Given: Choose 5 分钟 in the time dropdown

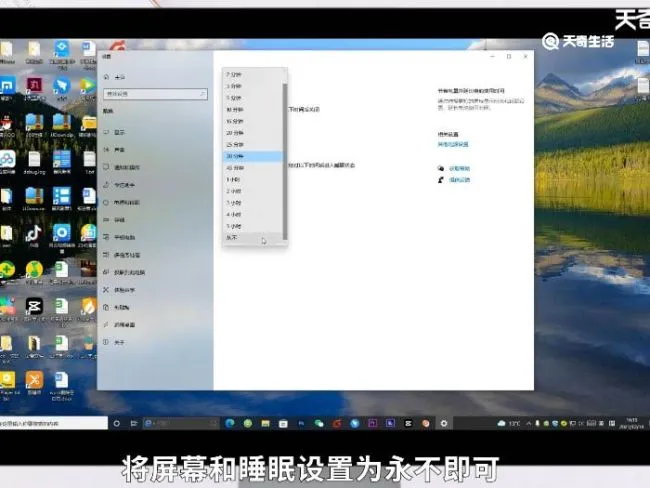Looking at the screenshot, I should 253,98.
